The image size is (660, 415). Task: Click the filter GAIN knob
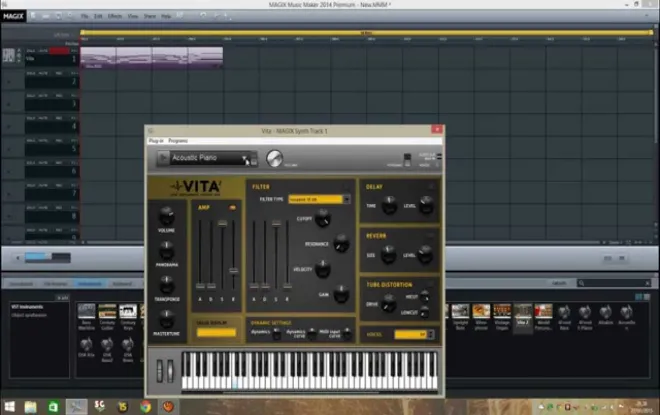341,294
